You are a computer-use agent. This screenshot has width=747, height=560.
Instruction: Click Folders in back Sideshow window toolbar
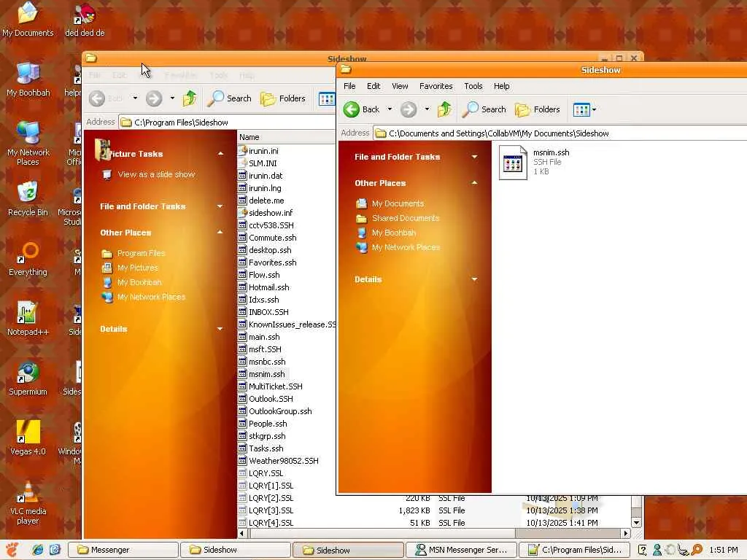[x=283, y=98]
